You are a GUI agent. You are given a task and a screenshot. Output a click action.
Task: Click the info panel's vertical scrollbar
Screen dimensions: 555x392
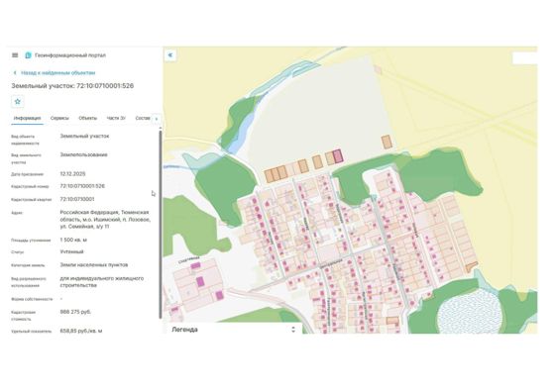(161, 225)
